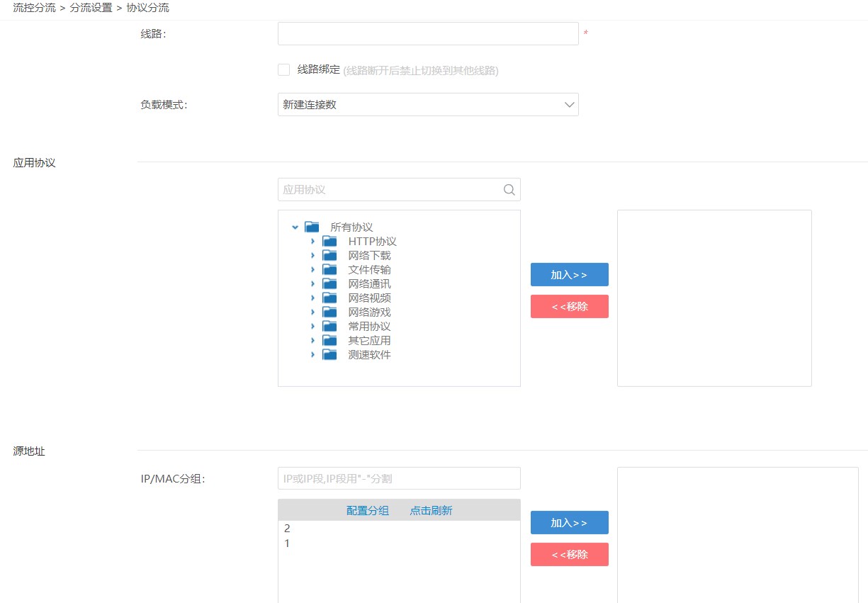Select the 网络视频 tree label
Image resolution: width=868 pixels, height=603 pixels.
coord(369,298)
